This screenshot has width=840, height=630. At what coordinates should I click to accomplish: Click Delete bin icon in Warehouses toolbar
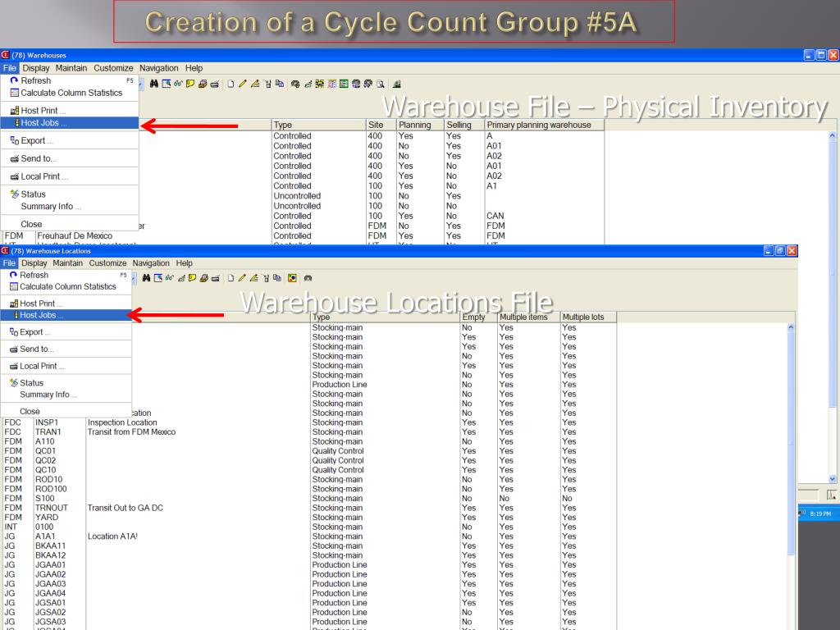[268, 84]
